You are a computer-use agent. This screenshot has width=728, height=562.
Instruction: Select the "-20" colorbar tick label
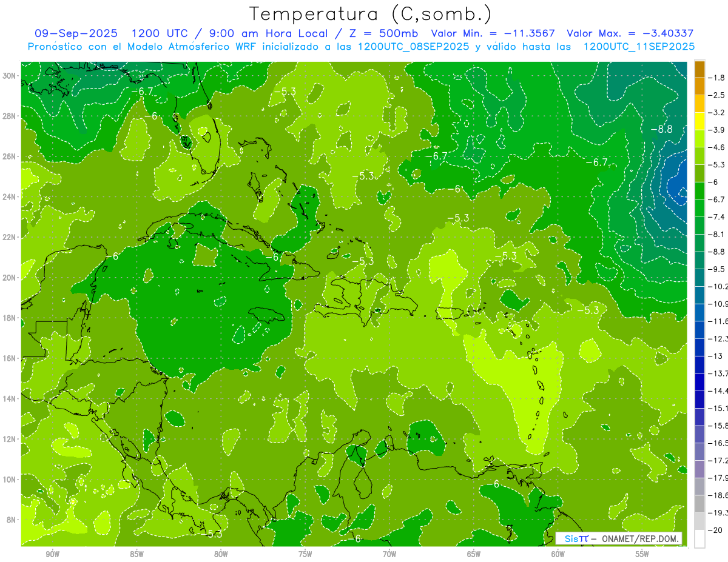coord(716,529)
